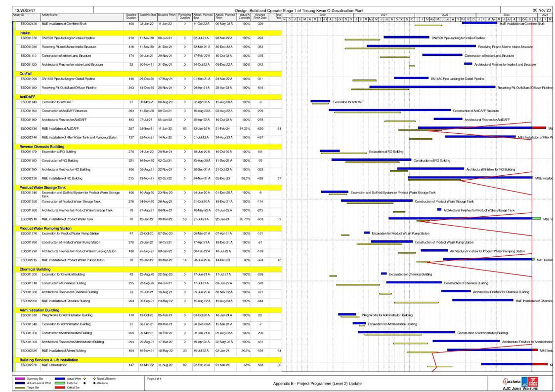Click the Critical Bar legend swatch

click(x=60, y=387)
